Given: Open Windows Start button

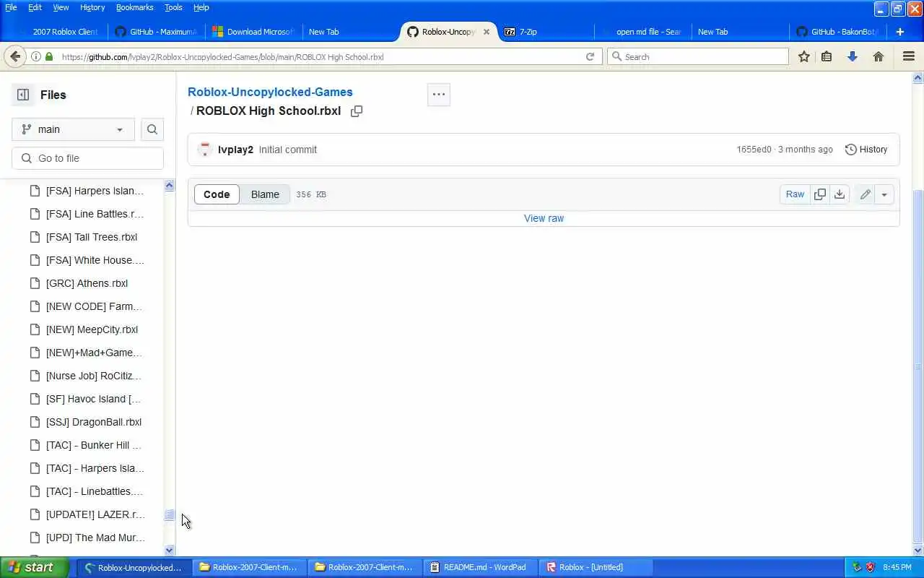Looking at the screenshot, I should pyautogui.click(x=35, y=567).
